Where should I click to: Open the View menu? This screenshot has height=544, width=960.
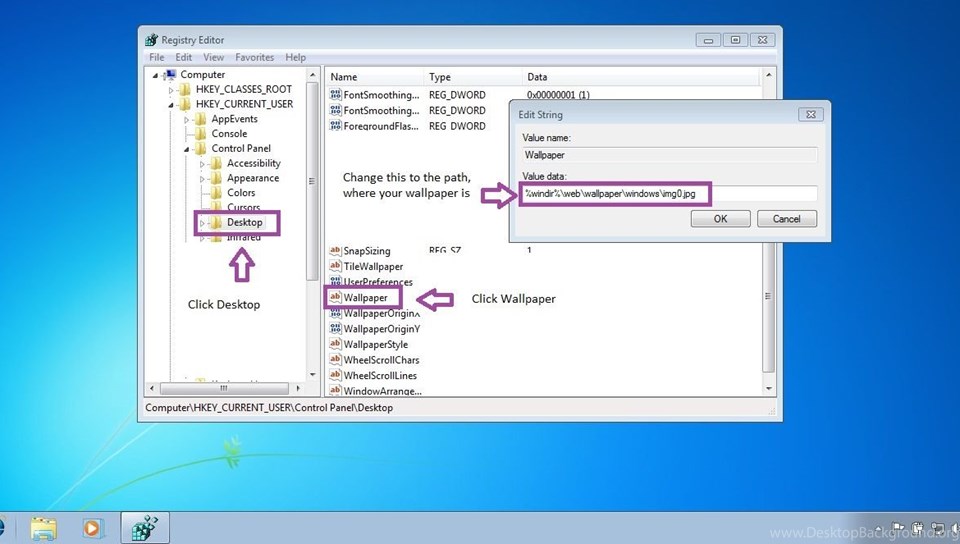pyautogui.click(x=213, y=57)
